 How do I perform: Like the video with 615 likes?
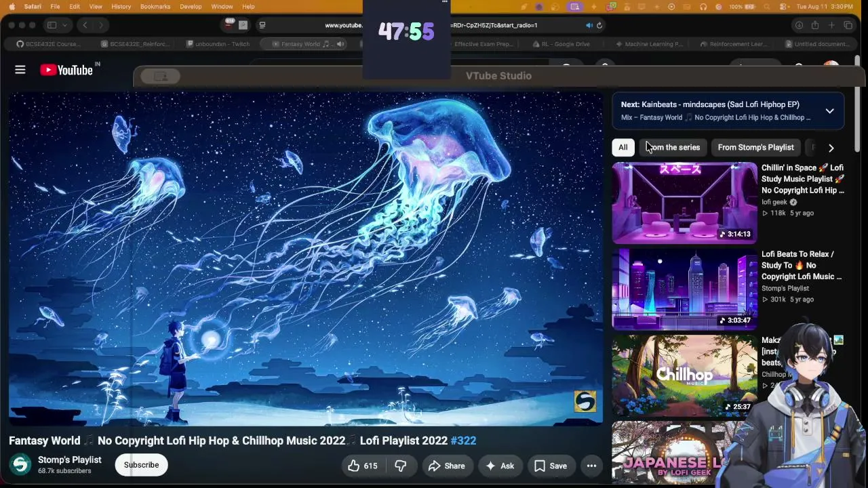[x=363, y=466]
